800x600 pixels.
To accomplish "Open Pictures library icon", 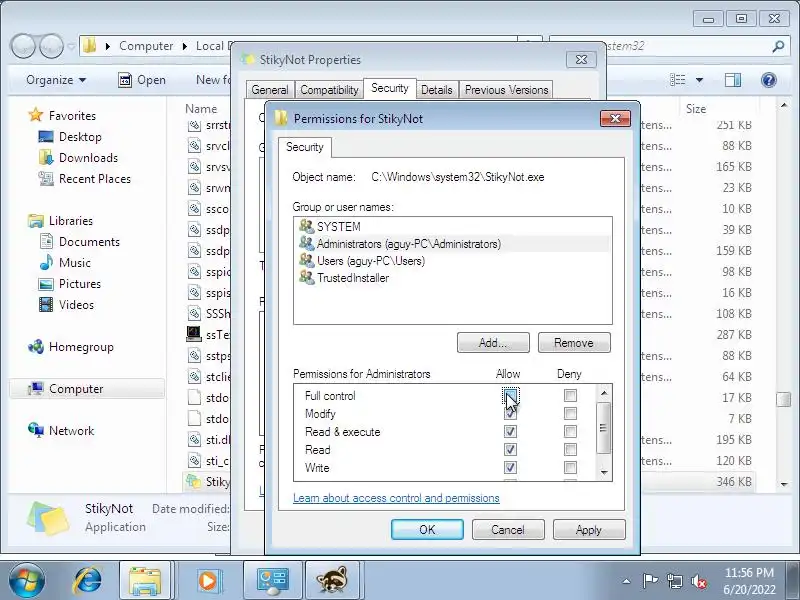I will 46,284.
